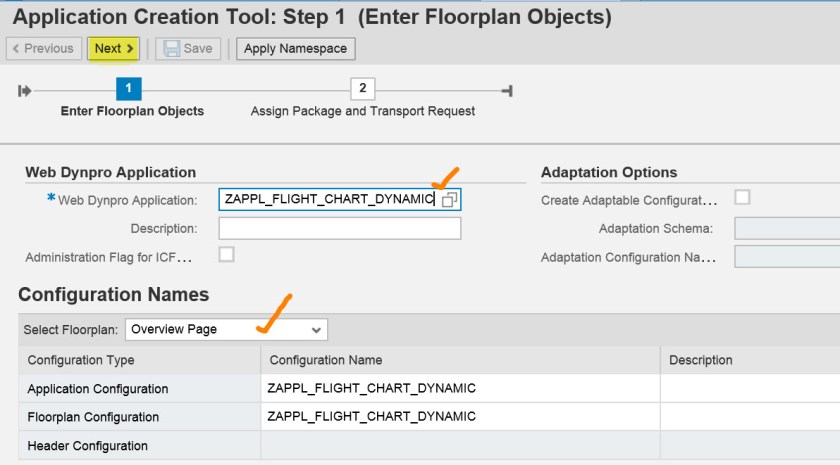Click the Adaptation Schema field
Viewport: 840px width, 465px height.
click(x=786, y=229)
